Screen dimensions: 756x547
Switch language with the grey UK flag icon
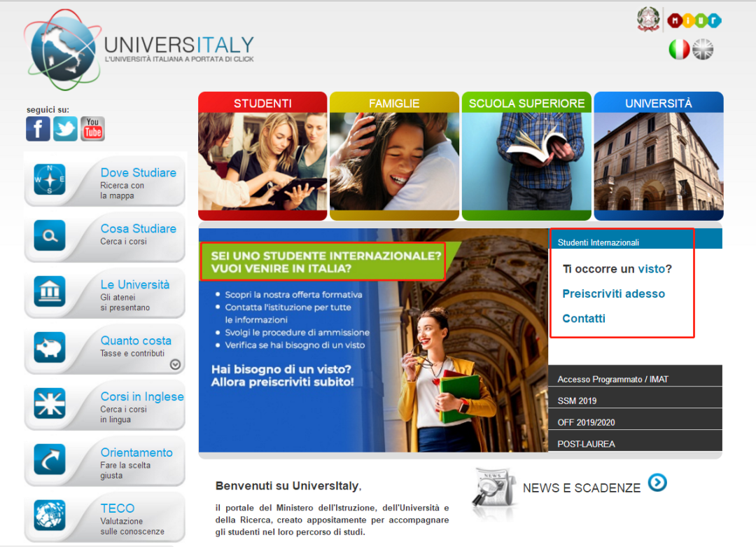703,49
